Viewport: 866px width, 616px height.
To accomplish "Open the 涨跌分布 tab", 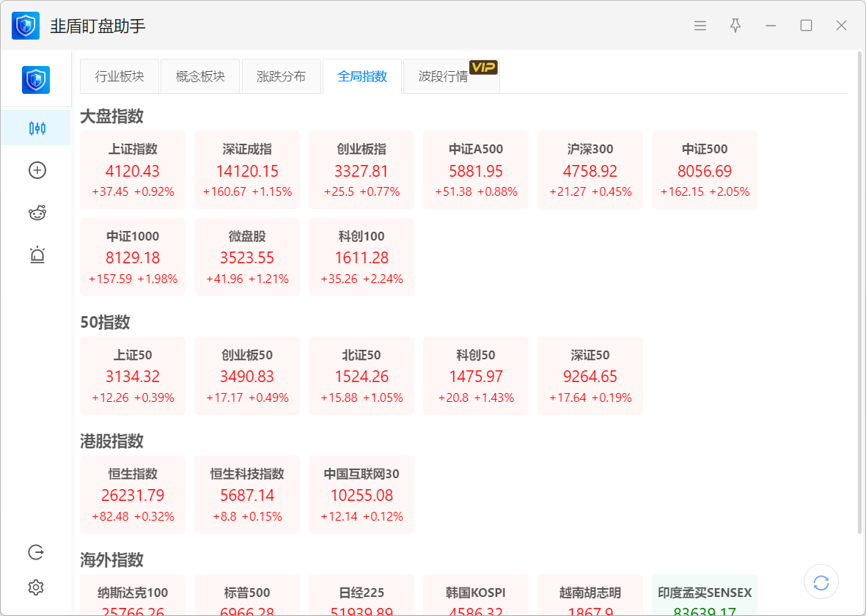I will (x=282, y=76).
